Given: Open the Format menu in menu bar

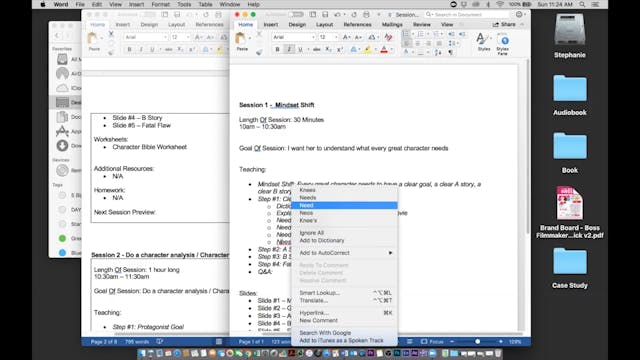Looking at the screenshot, I should pos(160,4).
